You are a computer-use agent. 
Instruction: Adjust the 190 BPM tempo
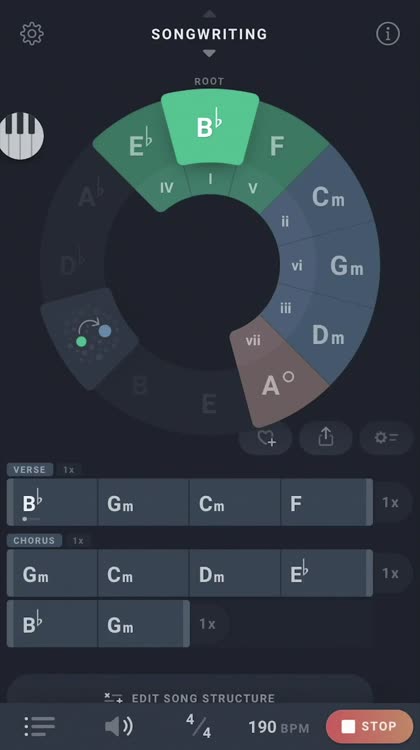point(279,728)
